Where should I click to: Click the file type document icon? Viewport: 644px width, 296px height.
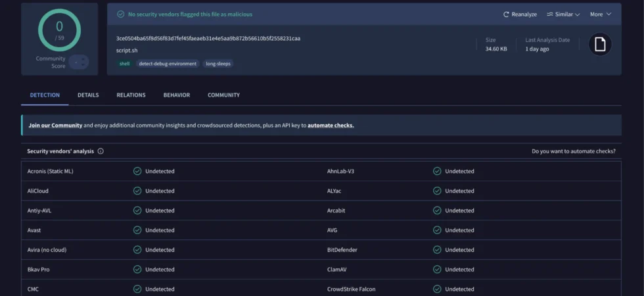coord(600,44)
